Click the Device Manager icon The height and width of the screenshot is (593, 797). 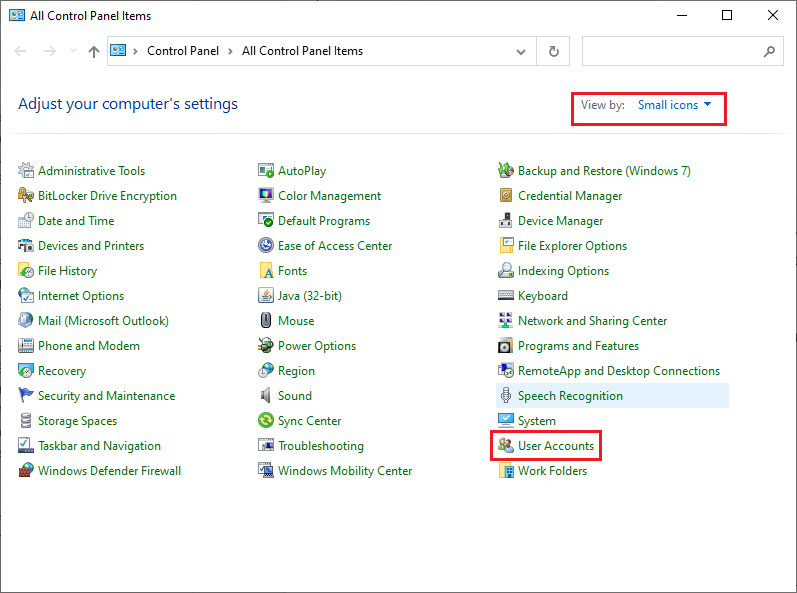[506, 221]
